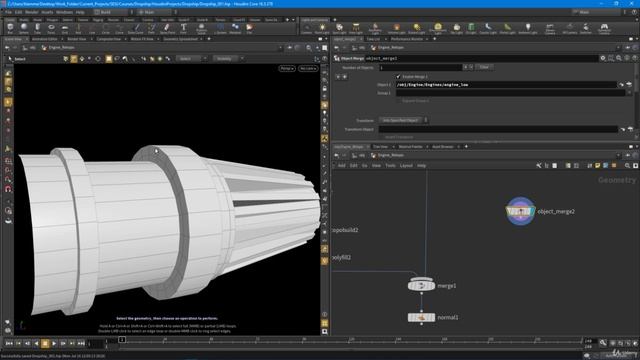Screen dimensions: 640x360
Task: Open the Render menu
Action: (x=31, y=12)
